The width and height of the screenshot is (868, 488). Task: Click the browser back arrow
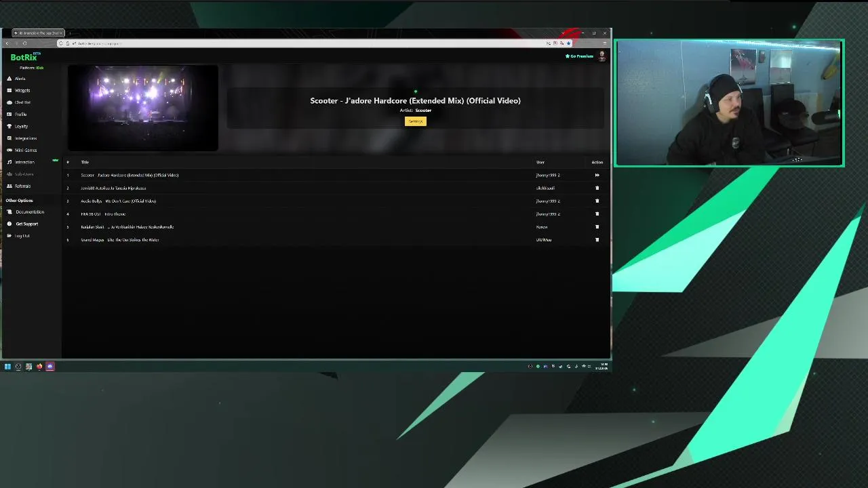coord(7,43)
